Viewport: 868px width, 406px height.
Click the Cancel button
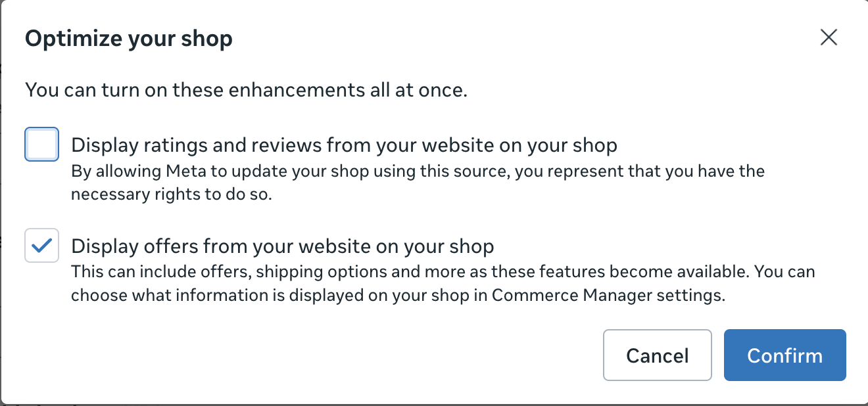[657, 355]
